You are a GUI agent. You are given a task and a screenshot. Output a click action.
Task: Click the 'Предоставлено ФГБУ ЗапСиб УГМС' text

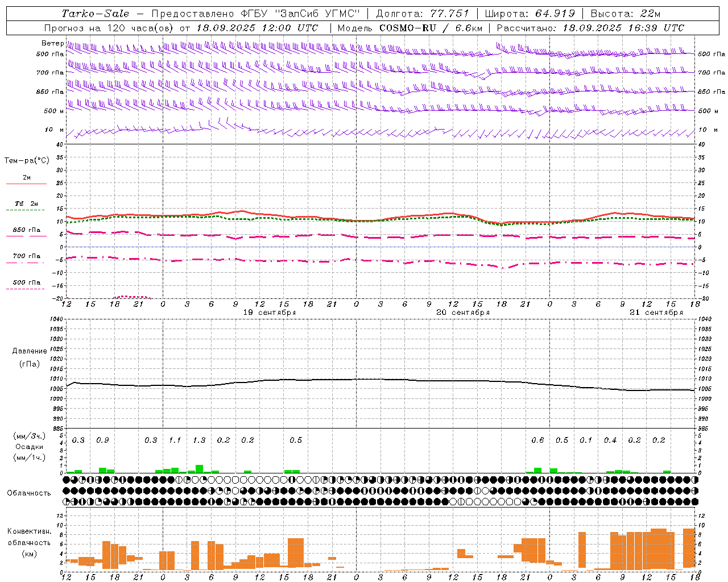pyautogui.click(x=256, y=14)
